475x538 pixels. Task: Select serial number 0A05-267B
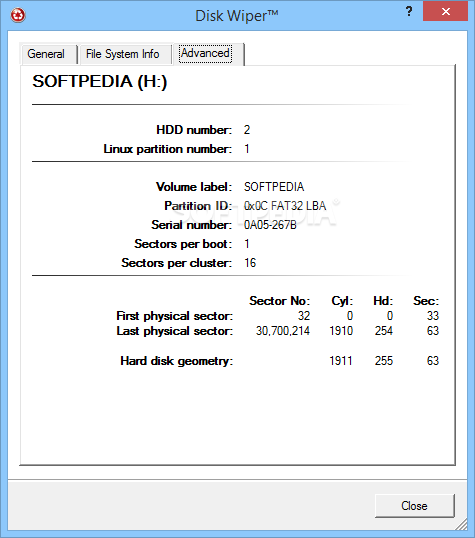click(270, 225)
